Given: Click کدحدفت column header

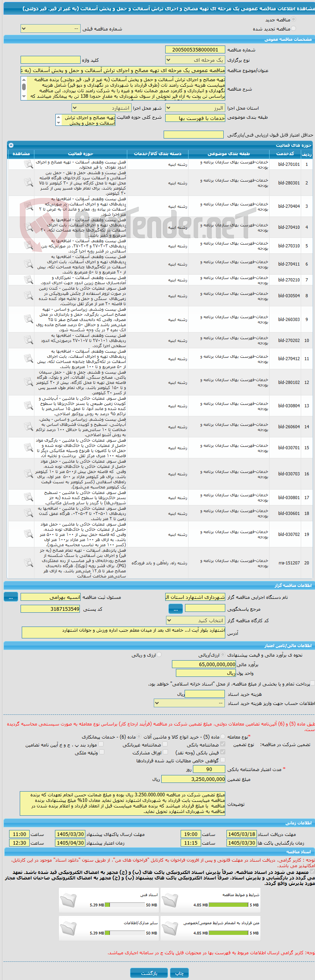Looking at the screenshot, I should pyautogui.click(x=285, y=154).
